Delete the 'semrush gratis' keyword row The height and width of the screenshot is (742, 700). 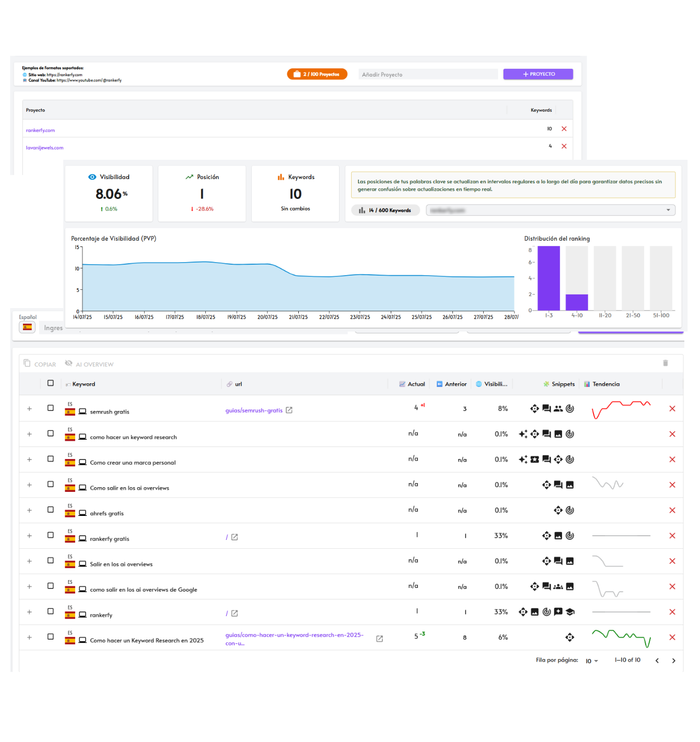[x=672, y=409]
